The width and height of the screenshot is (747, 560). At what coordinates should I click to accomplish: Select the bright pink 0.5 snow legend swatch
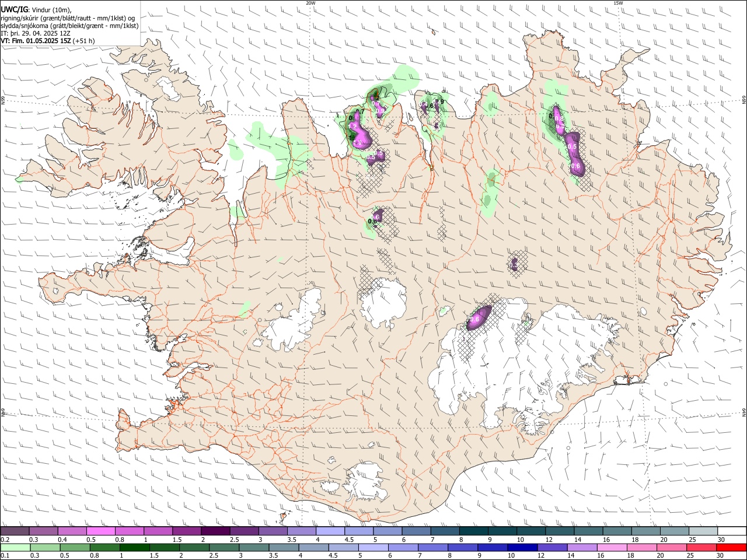[101, 531]
